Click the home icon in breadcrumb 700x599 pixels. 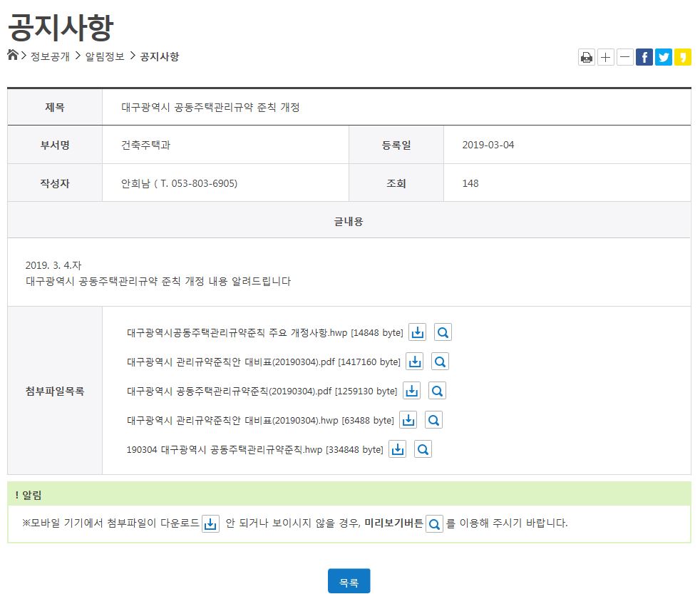click(x=13, y=55)
